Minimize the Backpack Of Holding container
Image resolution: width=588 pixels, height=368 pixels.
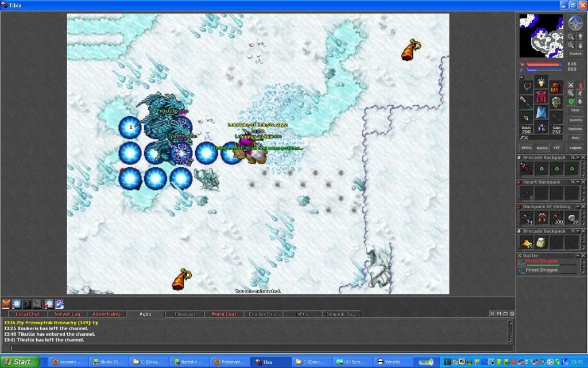tap(578, 206)
